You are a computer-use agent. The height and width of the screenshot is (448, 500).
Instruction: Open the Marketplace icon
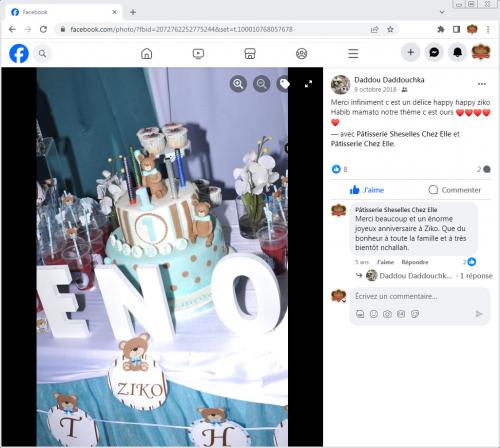pos(250,53)
